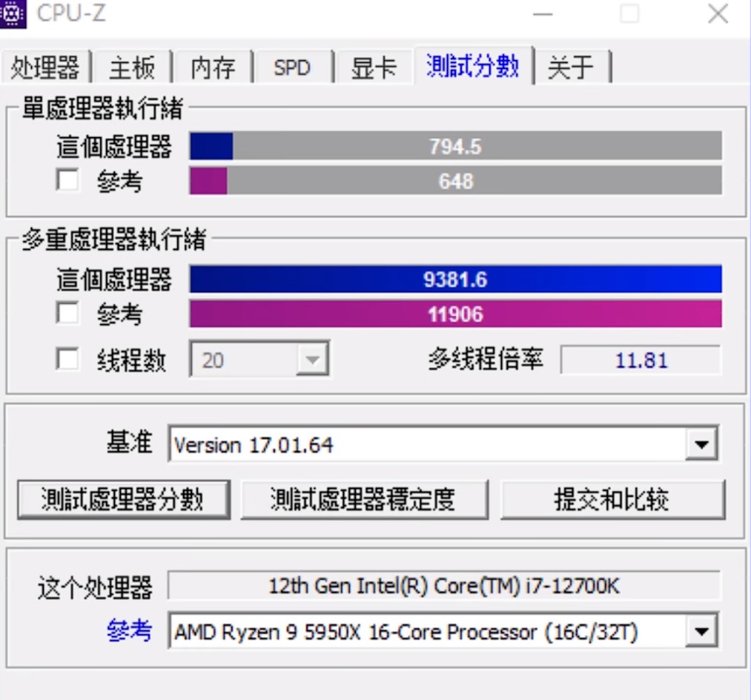751x700 pixels.
Task: Click the single-thread score bar showing 794.5
Action: point(455,145)
